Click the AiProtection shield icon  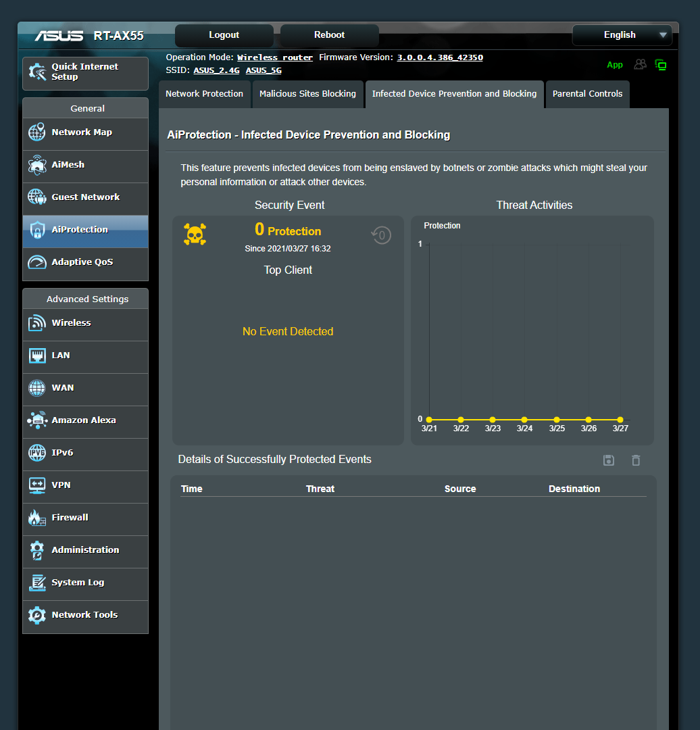click(x=36, y=230)
